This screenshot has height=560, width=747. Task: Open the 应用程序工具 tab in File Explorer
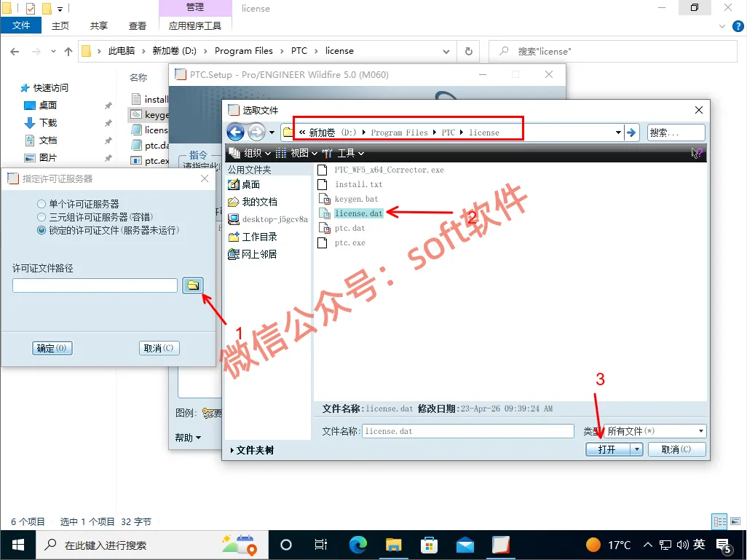[195, 25]
